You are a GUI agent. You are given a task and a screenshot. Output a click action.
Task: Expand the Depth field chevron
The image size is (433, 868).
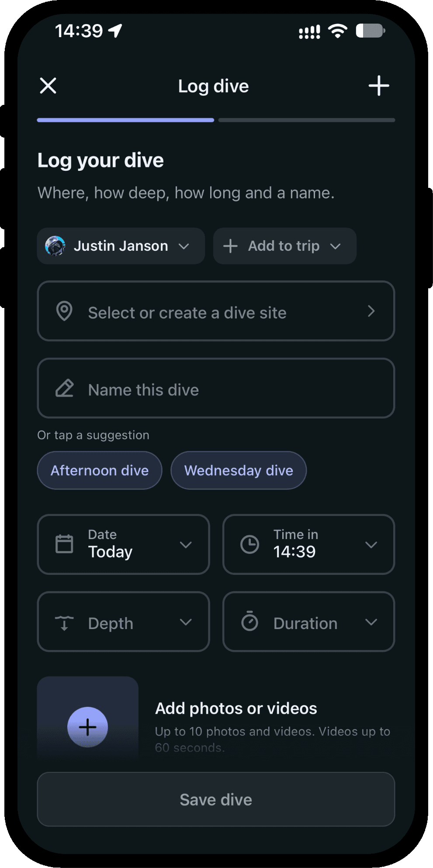tap(186, 622)
